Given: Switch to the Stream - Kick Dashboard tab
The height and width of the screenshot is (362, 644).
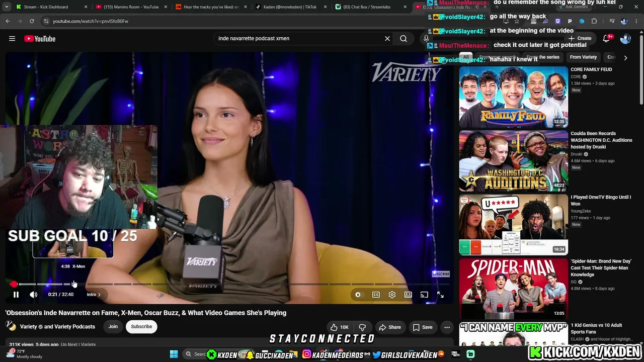Looking at the screenshot, I should [46, 7].
